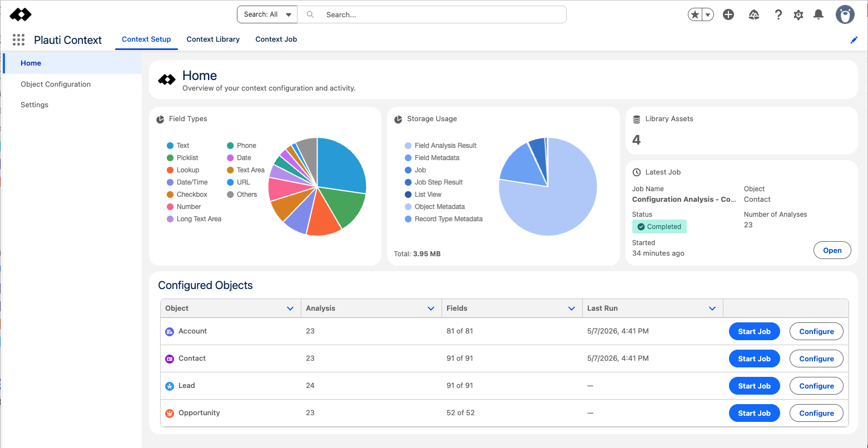
Task: Expand the favorites list arrow
Action: coord(708,15)
